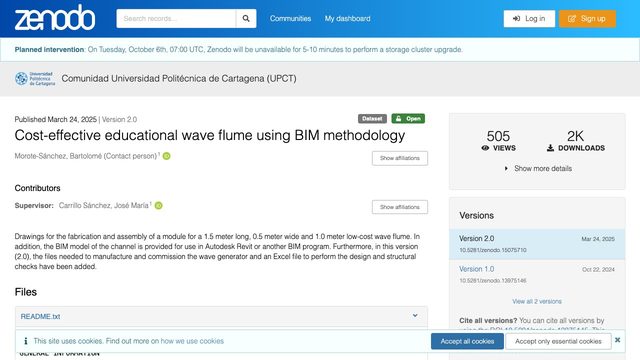Click the search magnifier button
This screenshot has height=360, width=640.
pos(246,18)
